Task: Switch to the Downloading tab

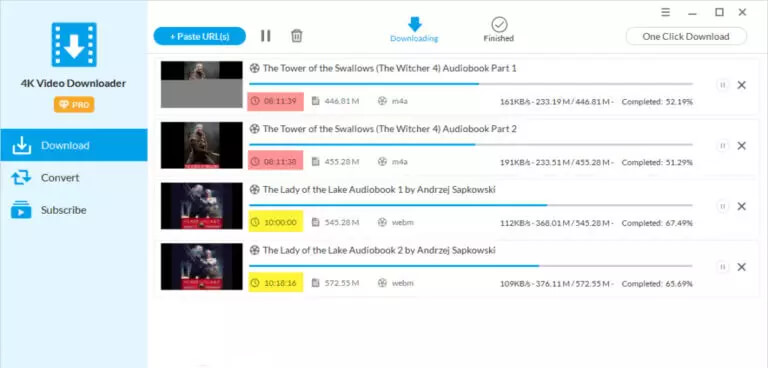Action: [x=414, y=30]
